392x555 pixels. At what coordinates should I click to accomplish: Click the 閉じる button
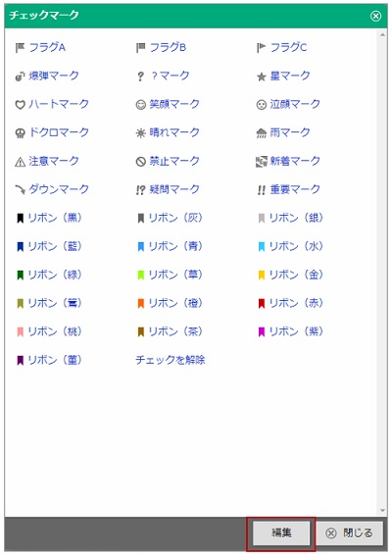350,532
